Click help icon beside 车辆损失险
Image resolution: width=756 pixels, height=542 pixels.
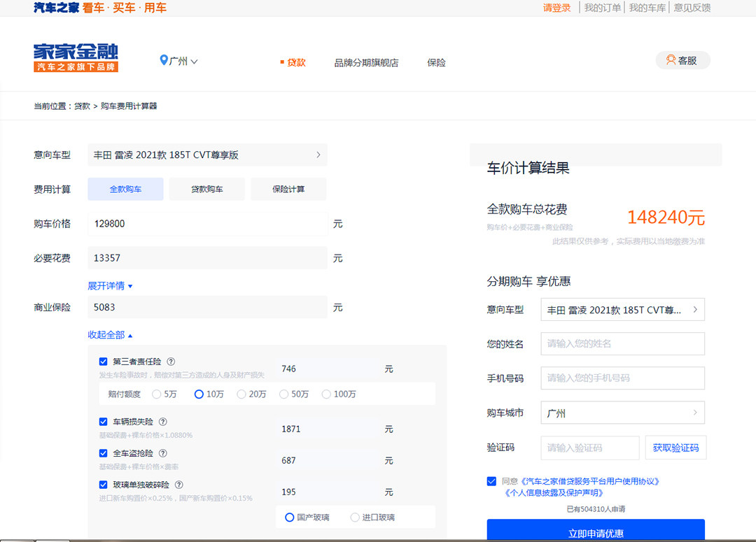click(x=163, y=422)
